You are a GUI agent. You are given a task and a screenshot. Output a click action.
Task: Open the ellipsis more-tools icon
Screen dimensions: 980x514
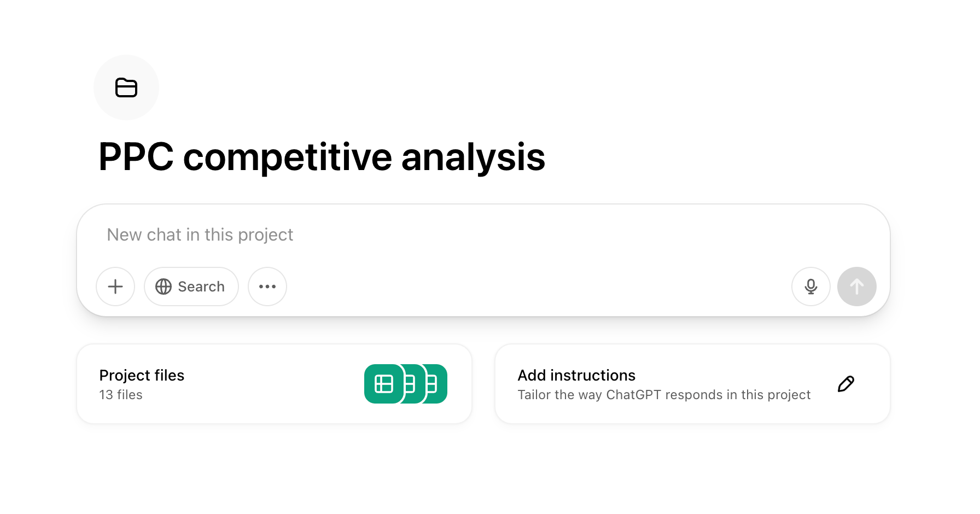pos(267,287)
